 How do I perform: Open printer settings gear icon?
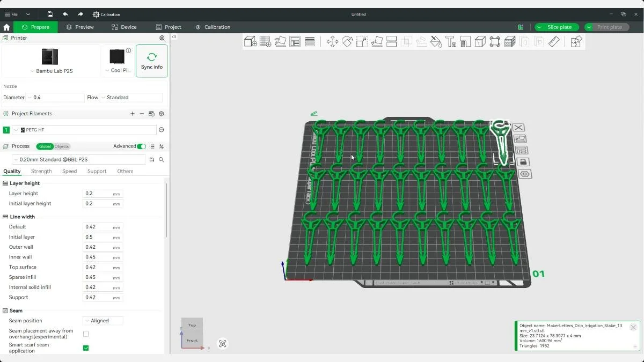(162, 38)
